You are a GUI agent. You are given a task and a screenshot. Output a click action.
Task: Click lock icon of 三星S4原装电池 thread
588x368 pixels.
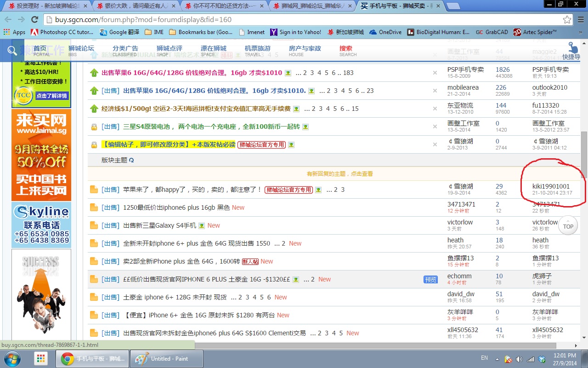pos(94,126)
